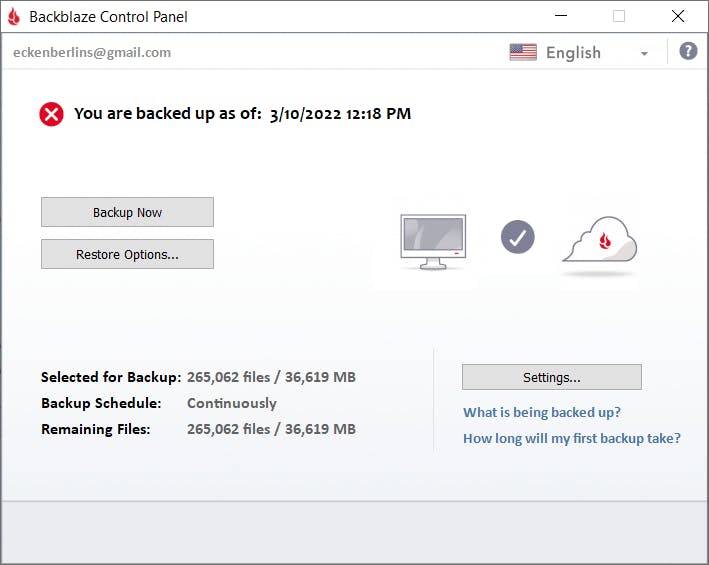Open the Settings dialog
The width and height of the screenshot is (709, 565).
(x=552, y=377)
